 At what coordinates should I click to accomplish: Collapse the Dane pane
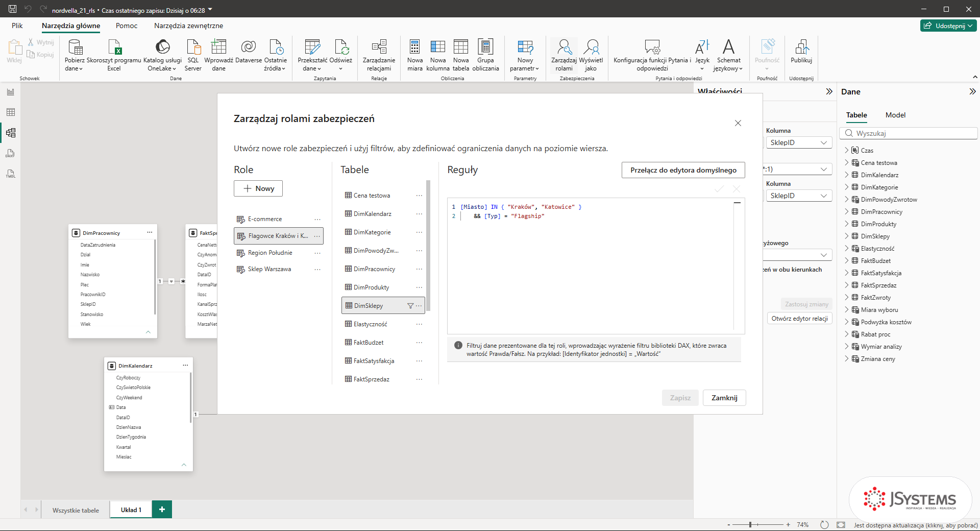[972, 91]
